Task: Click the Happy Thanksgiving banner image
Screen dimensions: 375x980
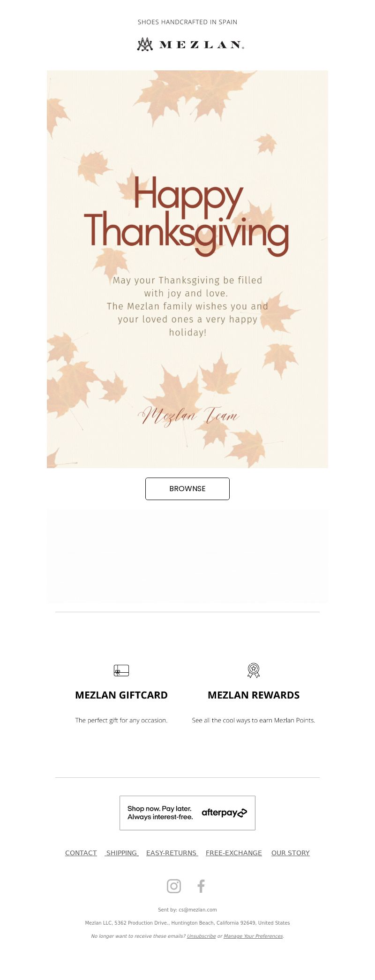Action: (187, 269)
